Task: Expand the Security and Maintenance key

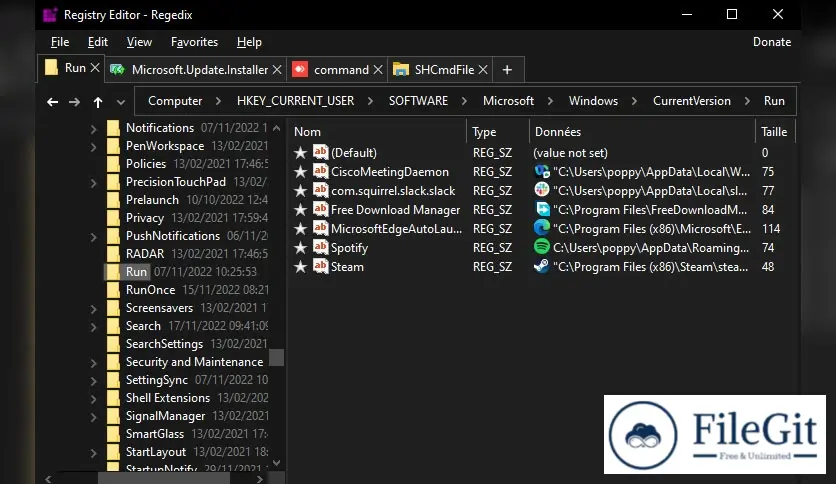Action: pos(93,363)
